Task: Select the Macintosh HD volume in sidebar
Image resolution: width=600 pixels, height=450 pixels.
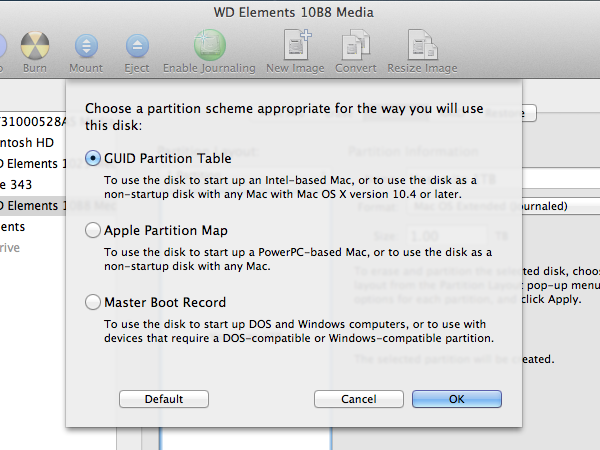Action: (32, 142)
